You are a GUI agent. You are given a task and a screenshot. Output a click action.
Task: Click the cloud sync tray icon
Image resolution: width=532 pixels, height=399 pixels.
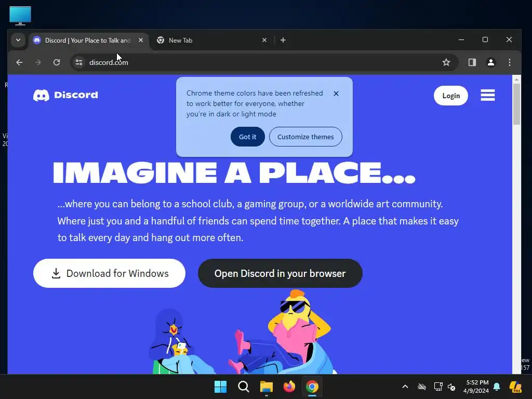click(422, 387)
